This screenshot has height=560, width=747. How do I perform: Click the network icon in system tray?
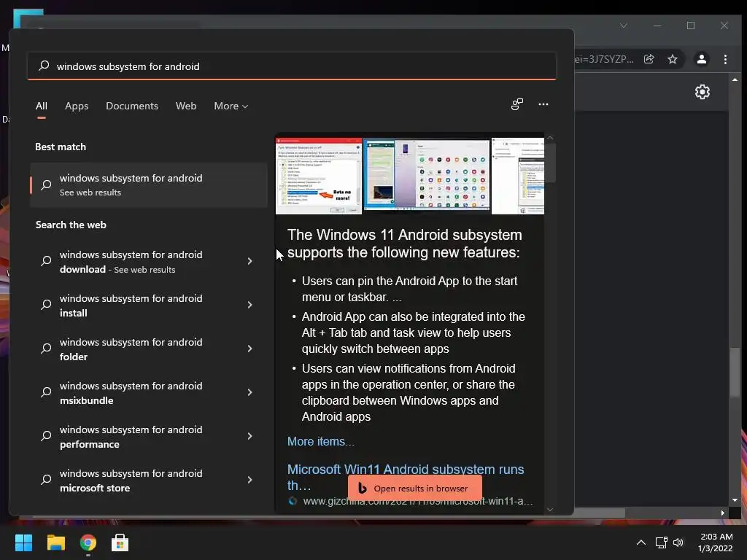click(661, 542)
